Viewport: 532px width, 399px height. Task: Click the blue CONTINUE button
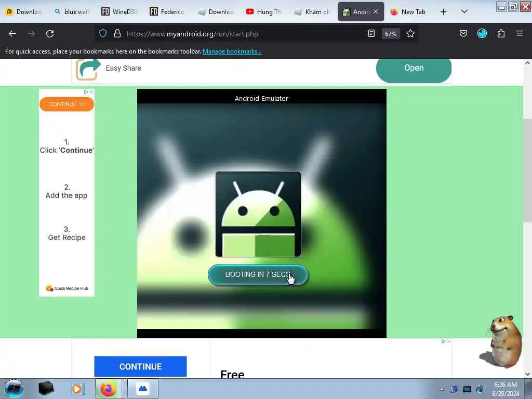(x=140, y=366)
